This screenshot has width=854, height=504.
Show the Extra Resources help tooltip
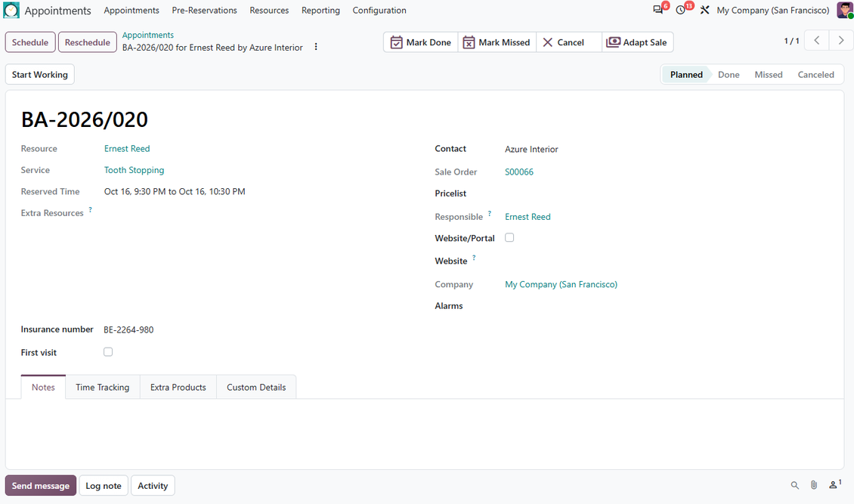91,209
